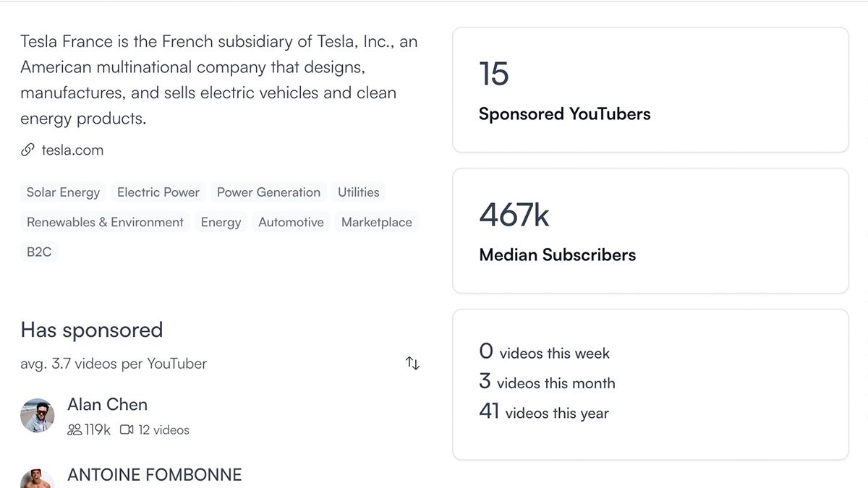Open ANTOINE FOMBONNE's profile
Viewport: 868px width, 488px height.
(x=154, y=475)
